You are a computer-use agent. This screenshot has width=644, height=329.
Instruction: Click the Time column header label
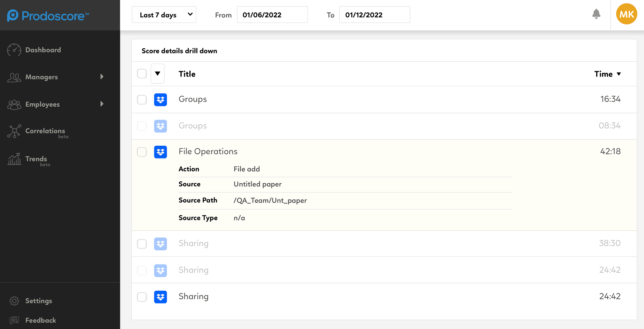coord(603,74)
